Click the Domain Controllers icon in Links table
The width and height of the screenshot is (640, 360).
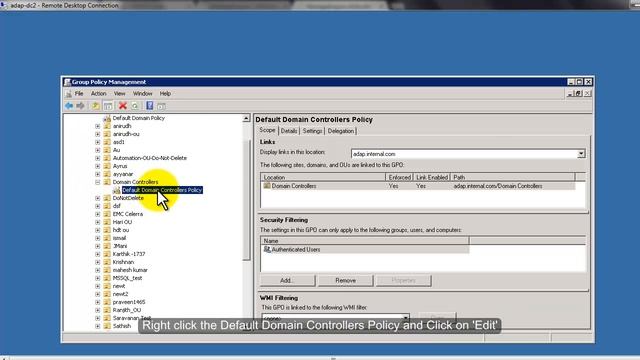tap(267, 186)
